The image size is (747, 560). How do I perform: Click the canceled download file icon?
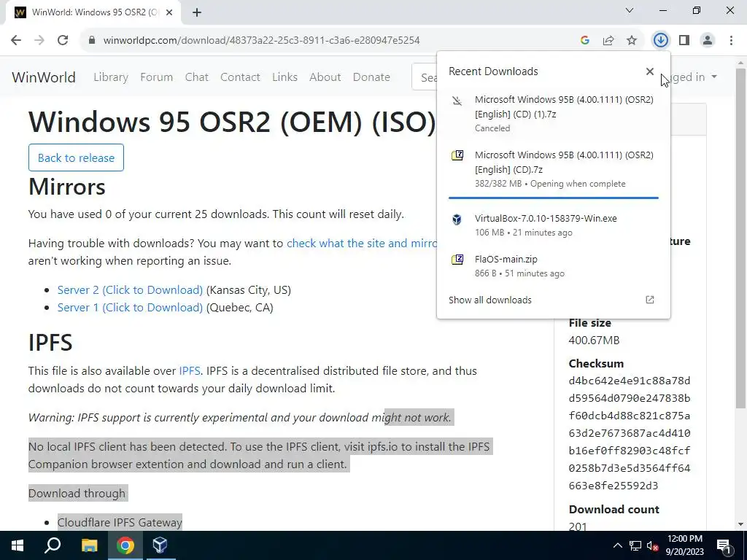[x=457, y=101]
